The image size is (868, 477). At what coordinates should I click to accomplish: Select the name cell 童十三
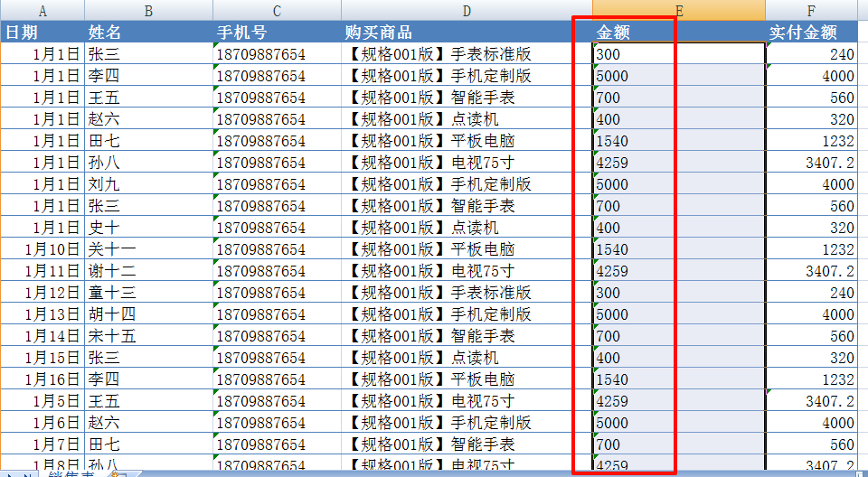click(x=149, y=292)
